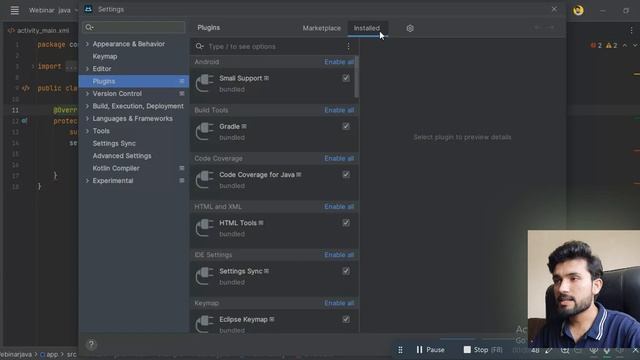The width and height of the screenshot is (640, 360).
Task: Click the recorder pencil annotation icon
Action: click(549, 350)
